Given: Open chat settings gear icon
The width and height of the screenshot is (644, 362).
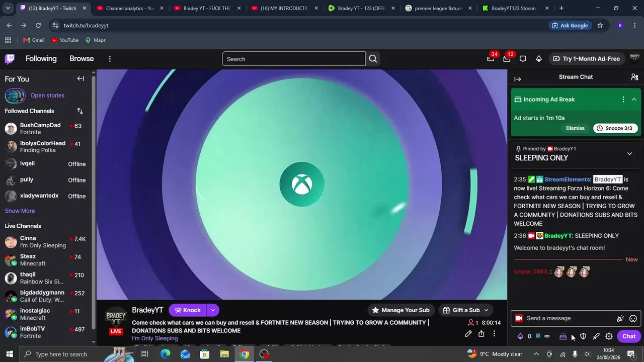Looking at the screenshot, I should point(609,336).
